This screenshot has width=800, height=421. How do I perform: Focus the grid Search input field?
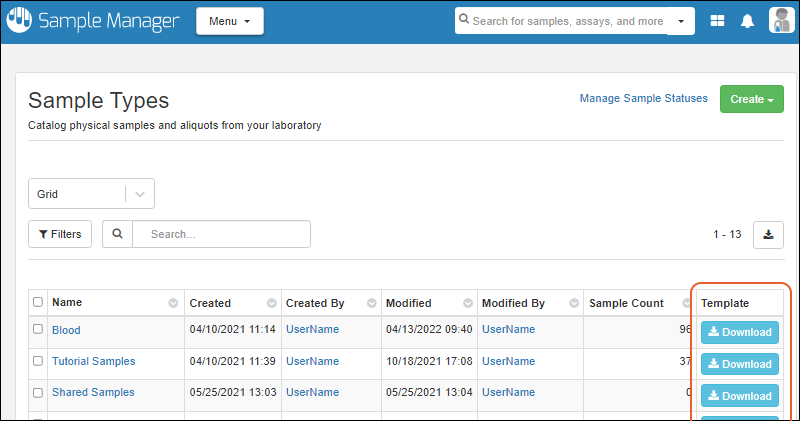click(x=221, y=234)
